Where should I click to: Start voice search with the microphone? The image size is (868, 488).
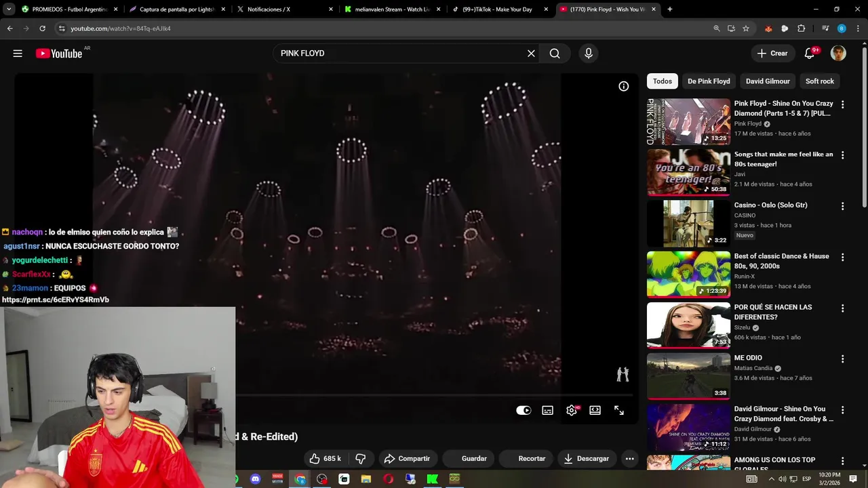[588, 54]
